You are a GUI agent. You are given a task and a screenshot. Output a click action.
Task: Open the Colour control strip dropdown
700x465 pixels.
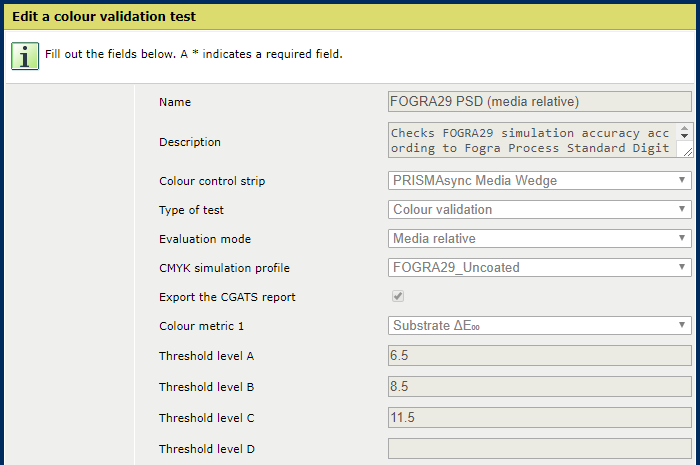tap(539, 180)
